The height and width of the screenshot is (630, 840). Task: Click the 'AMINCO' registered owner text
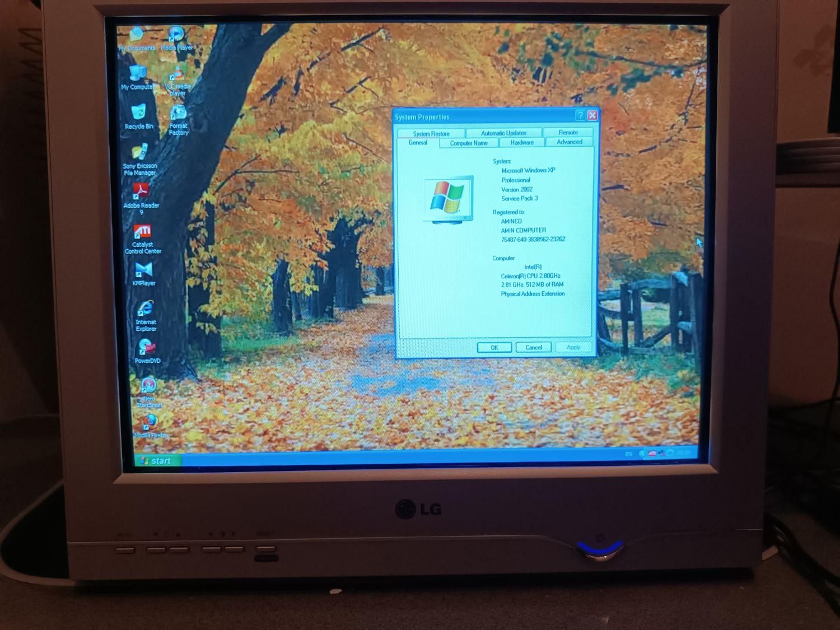pyautogui.click(x=511, y=221)
